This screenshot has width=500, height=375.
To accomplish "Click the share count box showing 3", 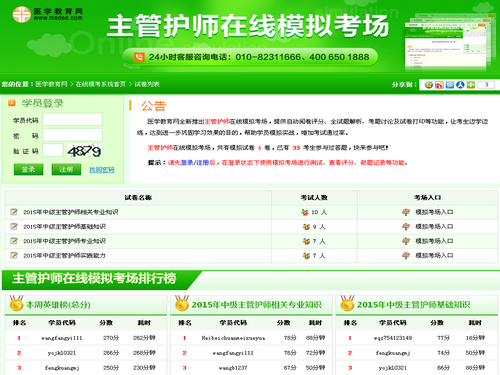I will (486, 85).
